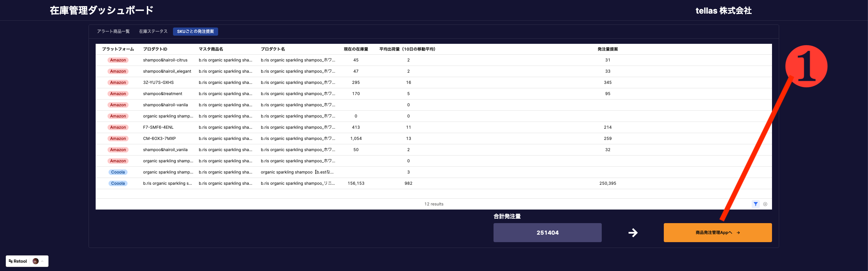The width and height of the screenshot is (868, 271).
Task: Open the Retool badge menu
Action: tap(18, 261)
